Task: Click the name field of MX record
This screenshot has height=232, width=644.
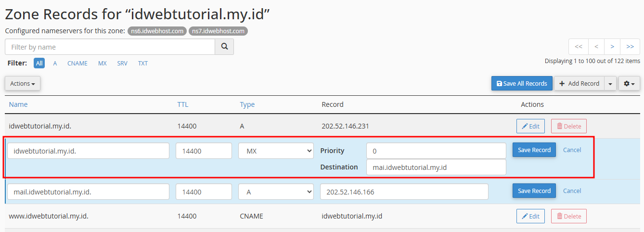Action: 89,151
